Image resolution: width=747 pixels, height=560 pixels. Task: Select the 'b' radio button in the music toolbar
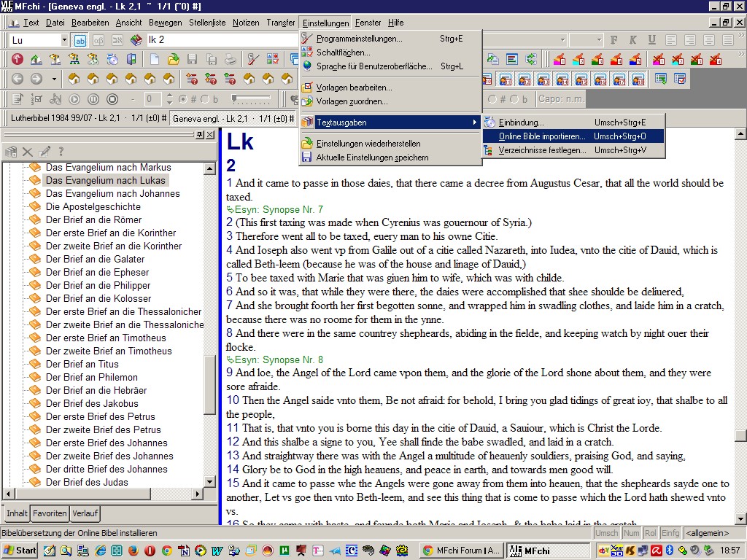click(x=205, y=99)
